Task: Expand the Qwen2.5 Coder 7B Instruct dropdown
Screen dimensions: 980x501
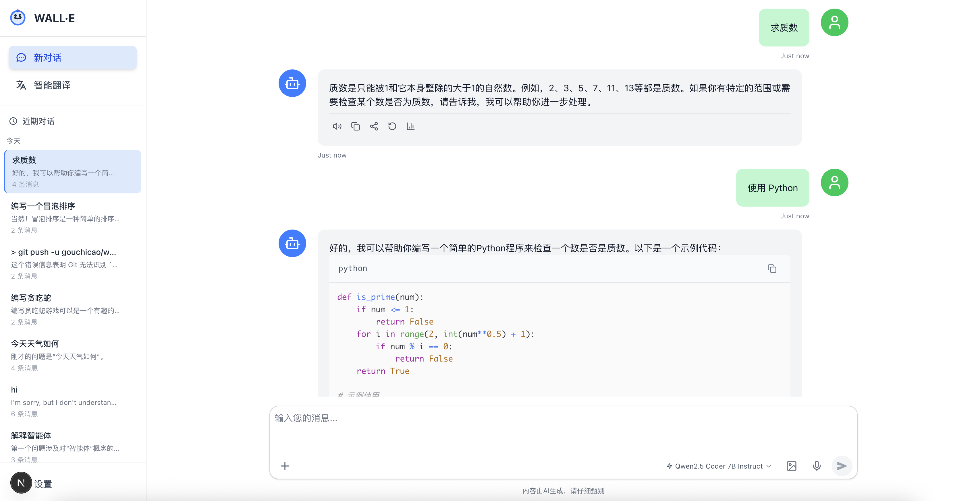Action: pyautogui.click(x=719, y=466)
